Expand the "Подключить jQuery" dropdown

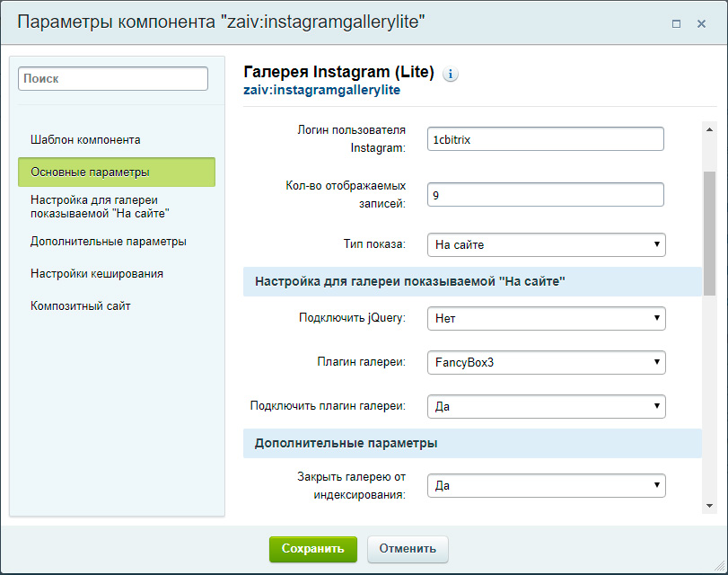click(x=546, y=318)
